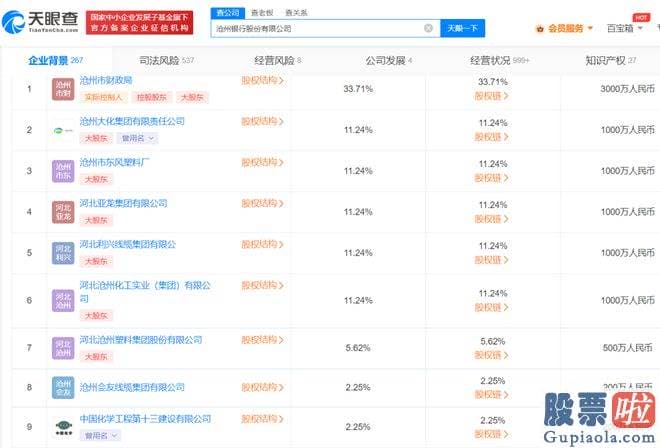Open 河北沧州塑料集团股份有限公司 link
Screen dimensions: 660x448
pyautogui.click(x=141, y=340)
